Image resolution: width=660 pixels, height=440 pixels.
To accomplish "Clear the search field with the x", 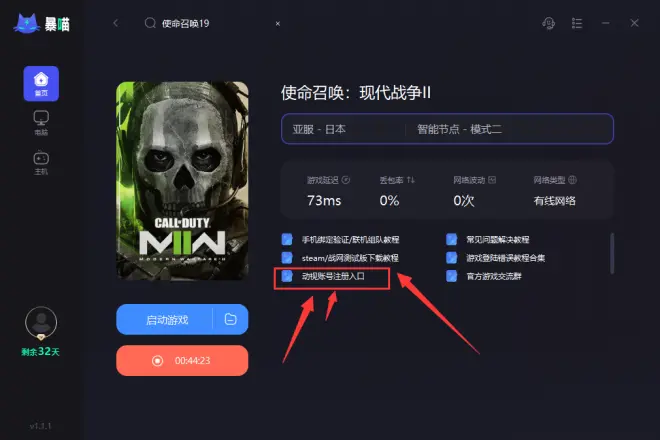I will (277, 24).
